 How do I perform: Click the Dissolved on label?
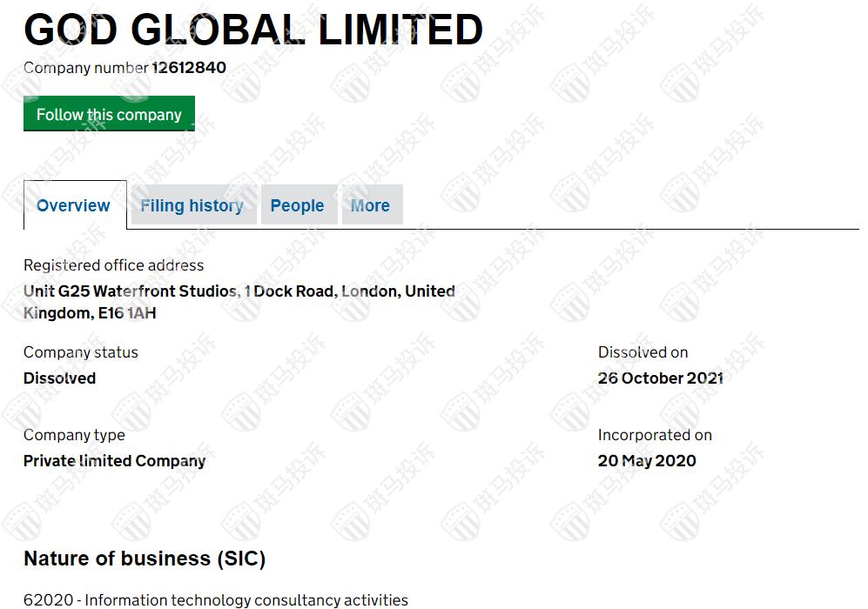point(643,352)
